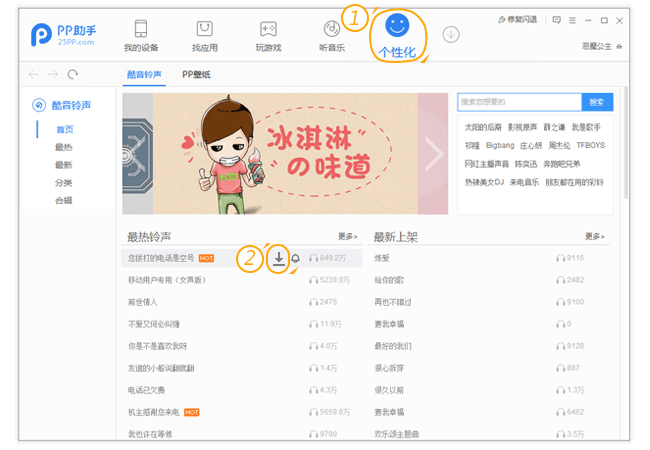Switch to the PP壁纸 tab
Viewport: 650px width, 450px height.
196,75
